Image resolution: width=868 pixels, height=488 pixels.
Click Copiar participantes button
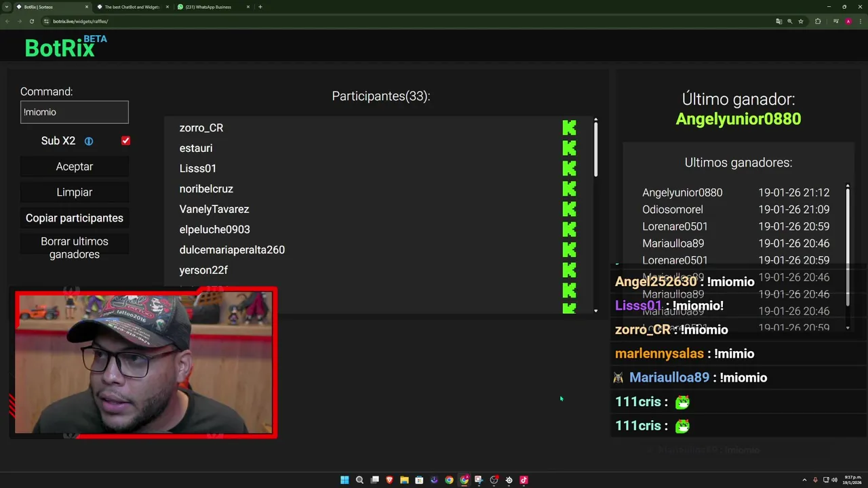75,218
